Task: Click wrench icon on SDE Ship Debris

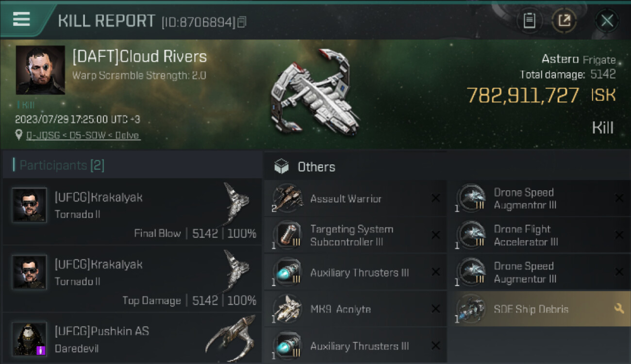Action: pyautogui.click(x=619, y=308)
